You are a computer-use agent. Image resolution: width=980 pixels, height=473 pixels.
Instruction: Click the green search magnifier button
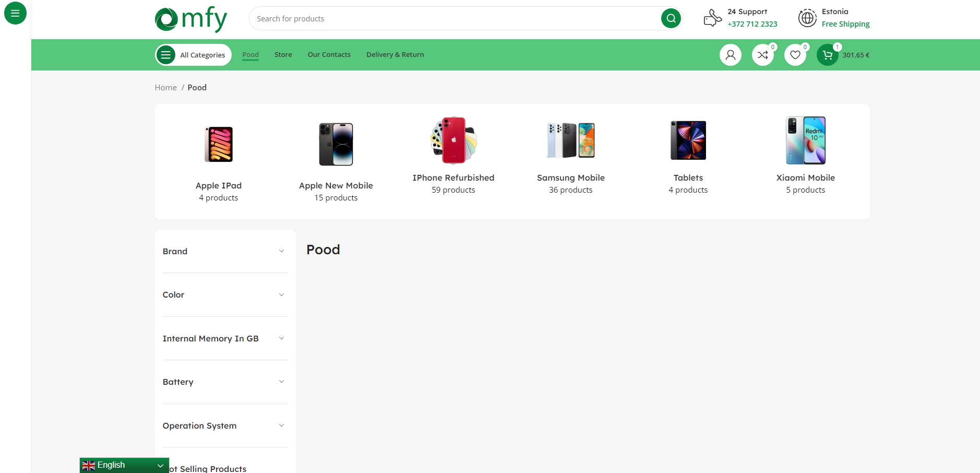click(x=671, y=18)
